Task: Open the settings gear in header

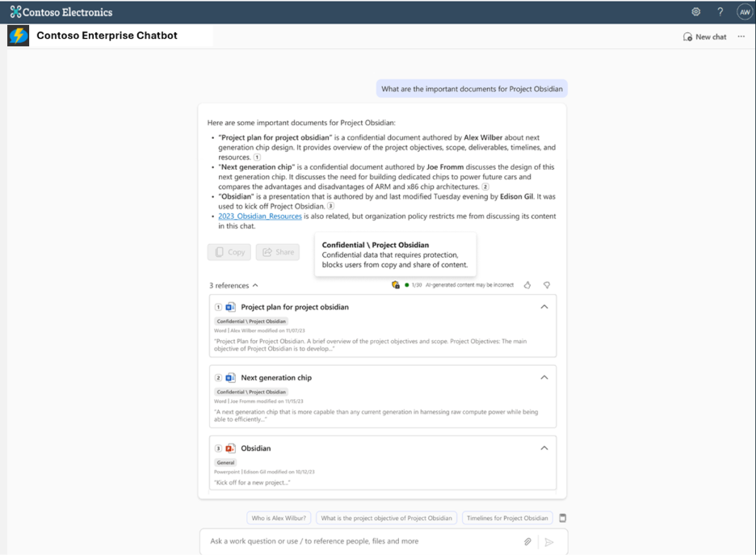Action: click(x=695, y=12)
